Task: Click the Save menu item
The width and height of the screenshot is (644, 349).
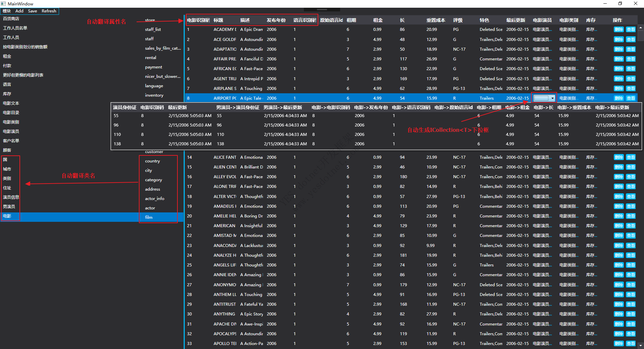Action: click(33, 11)
